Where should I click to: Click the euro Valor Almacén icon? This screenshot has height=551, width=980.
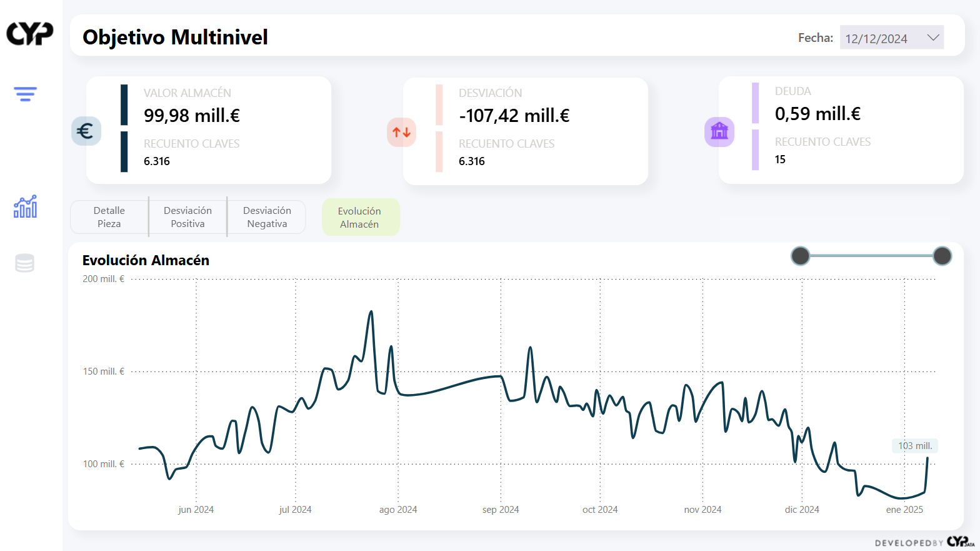[86, 131]
